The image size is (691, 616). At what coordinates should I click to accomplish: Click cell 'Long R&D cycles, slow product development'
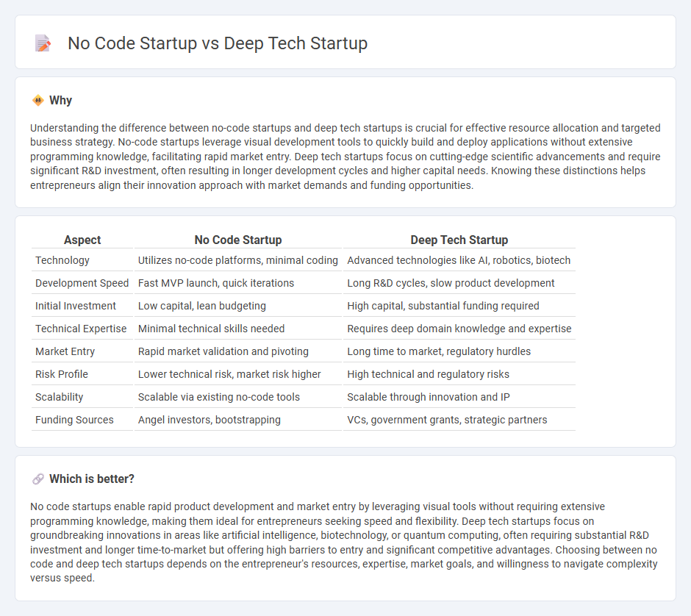(x=451, y=283)
